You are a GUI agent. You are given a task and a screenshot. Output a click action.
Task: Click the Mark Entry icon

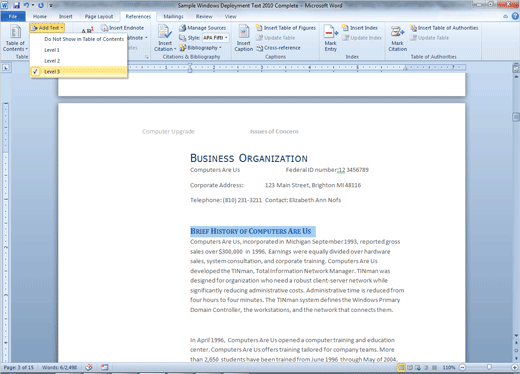(x=330, y=32)
